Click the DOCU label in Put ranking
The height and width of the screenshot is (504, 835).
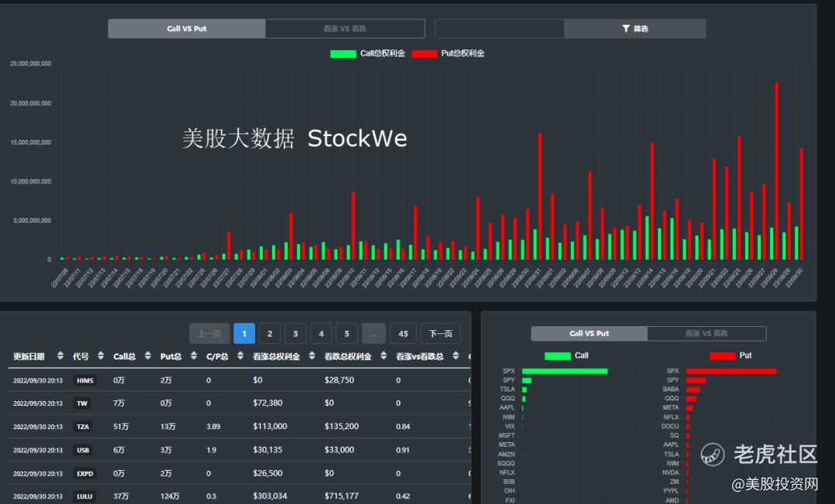tap(670, 426)
